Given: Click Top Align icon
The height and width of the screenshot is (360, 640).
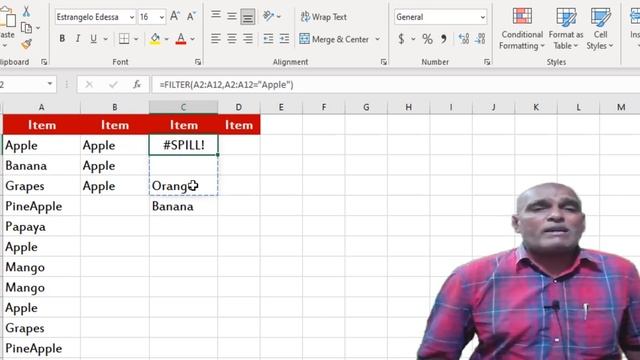Looking at the screenshot, I should coord(216,16).
